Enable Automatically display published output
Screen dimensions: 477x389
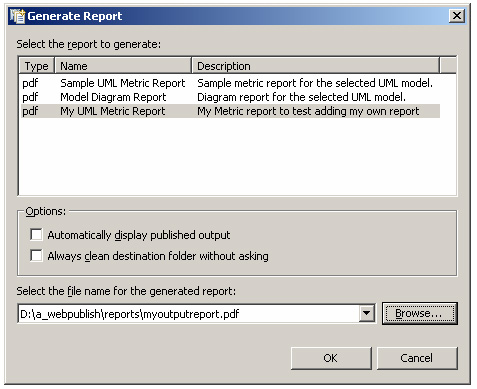[36, 235]
